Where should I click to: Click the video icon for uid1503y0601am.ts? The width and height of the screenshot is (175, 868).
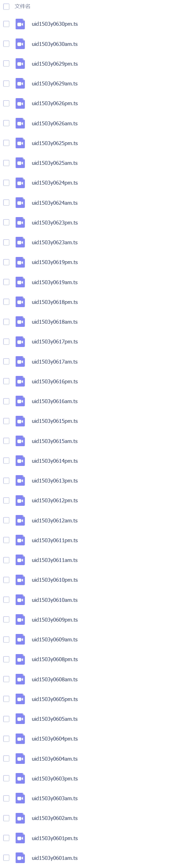pos(20,858)
